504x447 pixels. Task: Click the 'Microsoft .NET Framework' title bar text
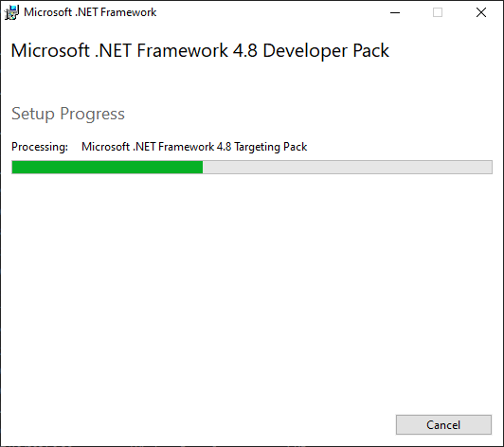[x=90, y=12]
